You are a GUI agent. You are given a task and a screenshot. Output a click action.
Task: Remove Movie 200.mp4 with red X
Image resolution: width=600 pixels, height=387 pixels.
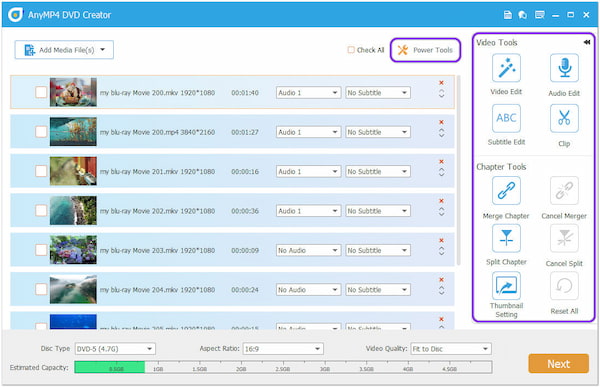tap(441, 122)
